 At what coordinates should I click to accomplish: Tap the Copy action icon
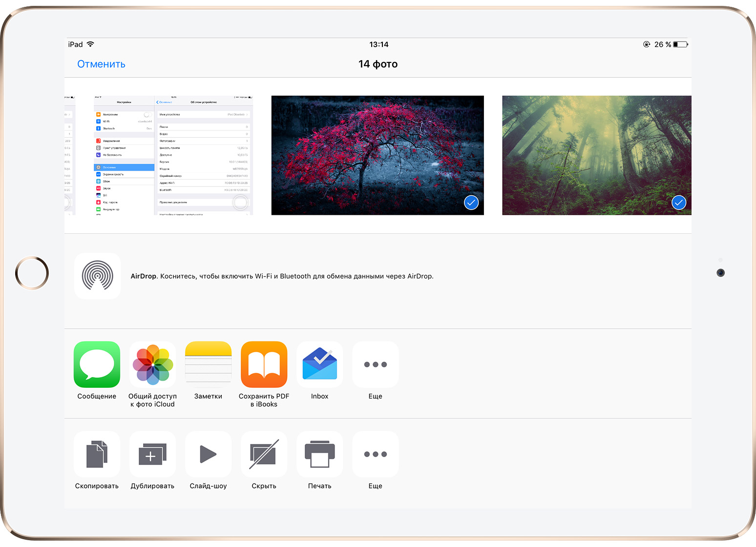coord(97,454)
